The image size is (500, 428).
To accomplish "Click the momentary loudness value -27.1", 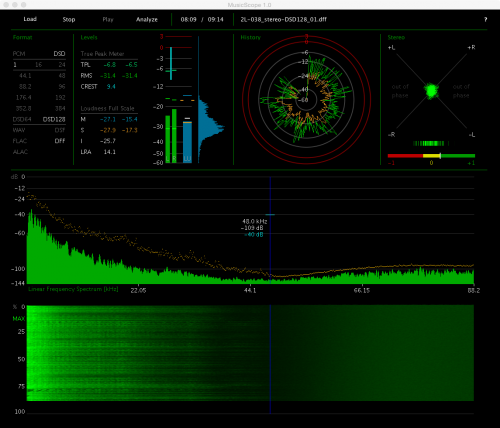I will pos(108,119).
